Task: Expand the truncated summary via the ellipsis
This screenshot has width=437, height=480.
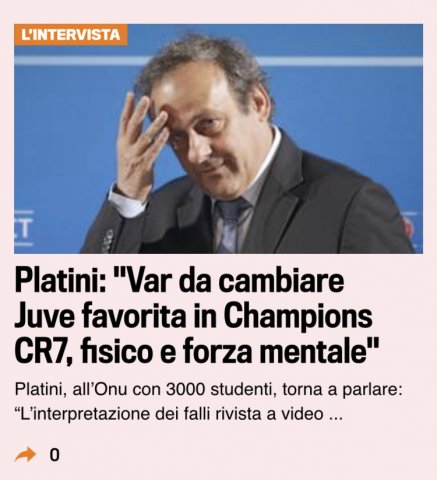Action: coord(336,417)
